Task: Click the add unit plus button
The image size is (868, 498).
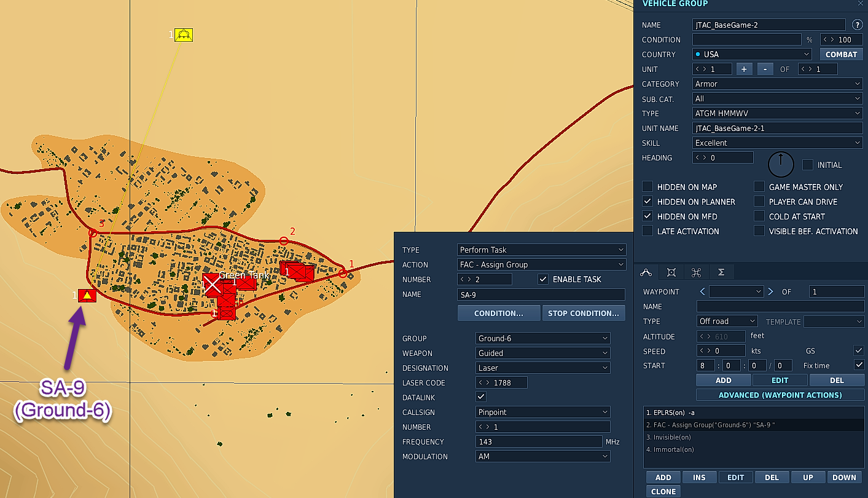Action: [x=744, y=69]
